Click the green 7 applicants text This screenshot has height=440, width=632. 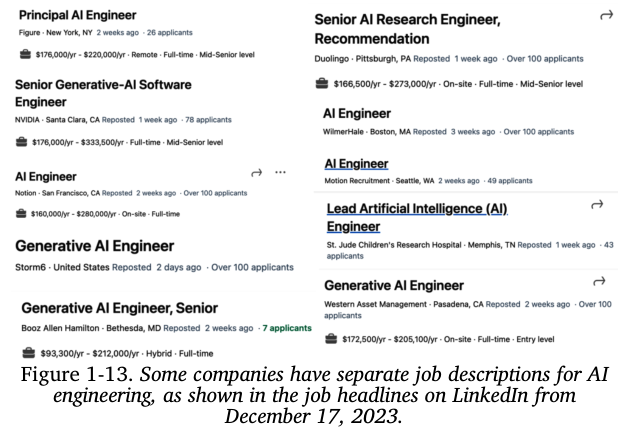click(287, 327)
